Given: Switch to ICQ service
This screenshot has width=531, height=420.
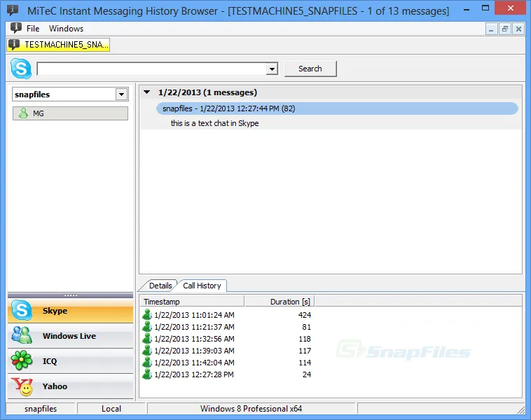Looking at the screenshot, I should pos(71,360).
